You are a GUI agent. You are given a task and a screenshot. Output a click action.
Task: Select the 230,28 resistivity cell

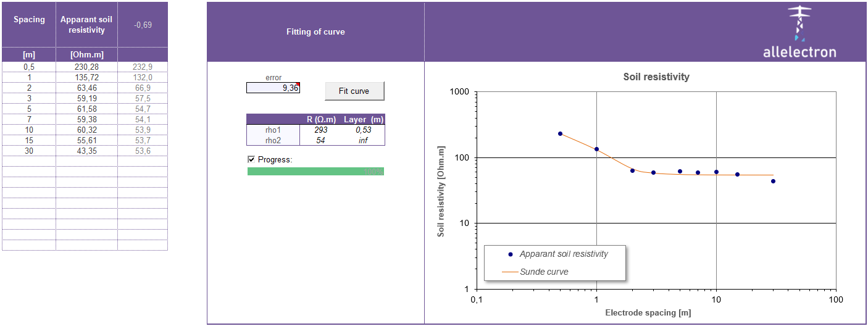pyautogui.click(x=86, y=67)
